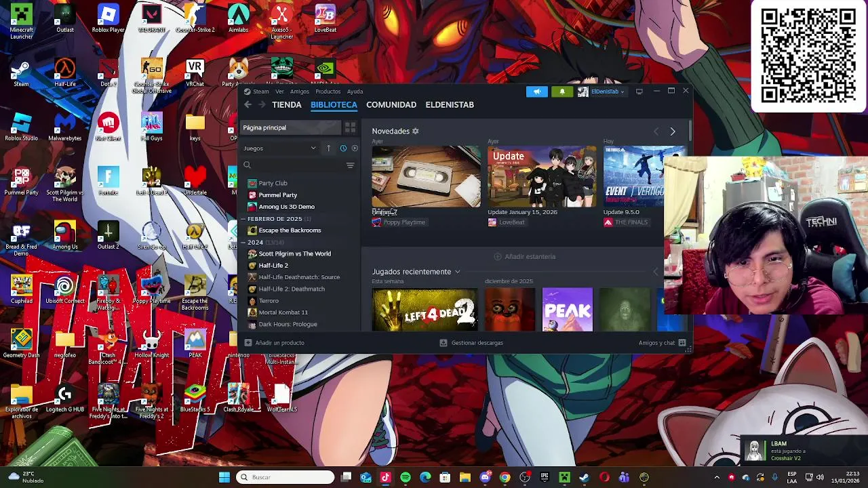Select the BlueStacks 5 desktop icon

pyautogui.click(x=195, y=399)
